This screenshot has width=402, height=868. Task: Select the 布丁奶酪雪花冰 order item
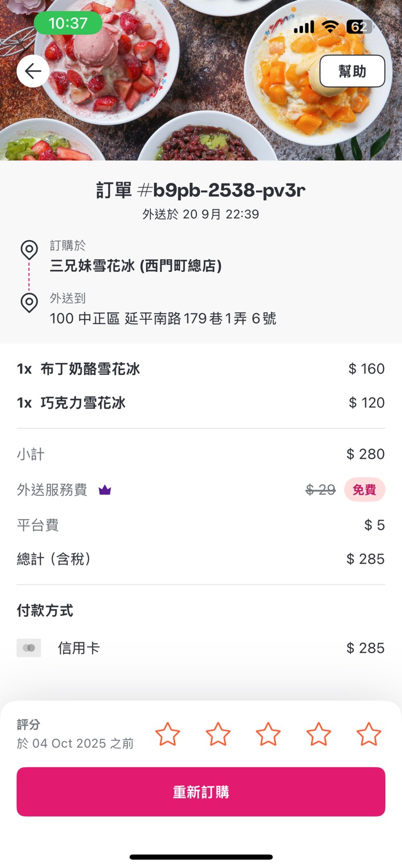(x=90, y=369)
